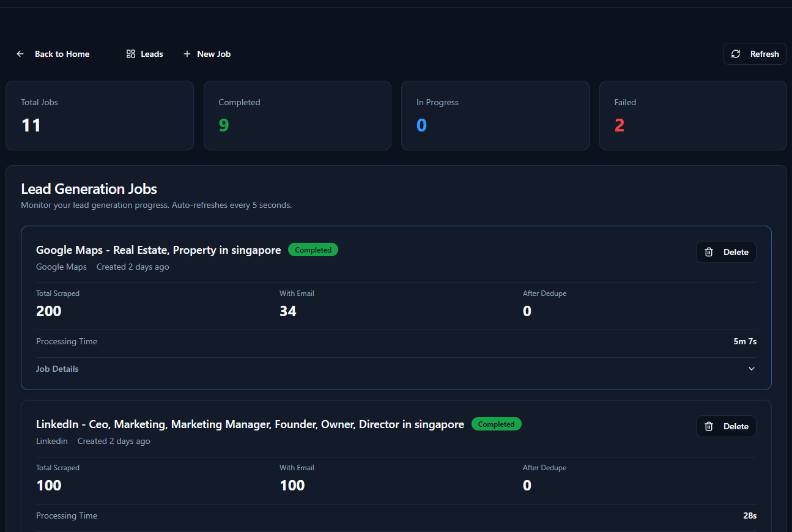This screenshot has width=792, height=532.
Task: Select the In Progress stat card
Action: pyautogui.click(x=495, y=116)
